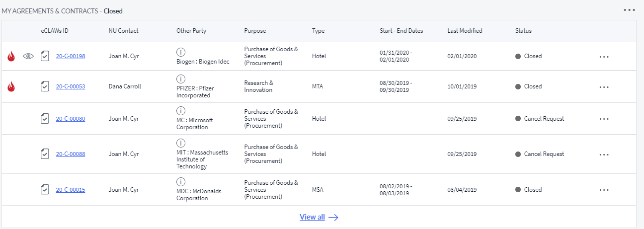Viewport: 644px width, 229px height.
Task: Click last modified date 08/04/2019
Action: pos(462,189)
